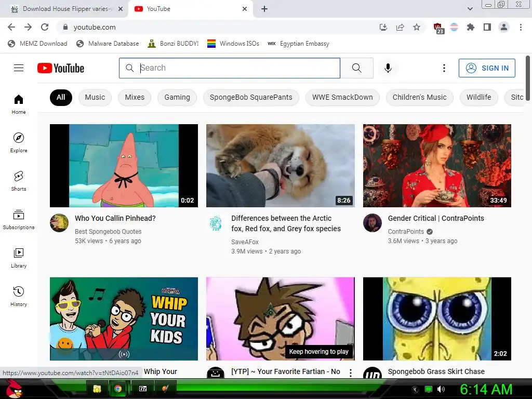Click the YouTube logo

click(x=61, y=68)
